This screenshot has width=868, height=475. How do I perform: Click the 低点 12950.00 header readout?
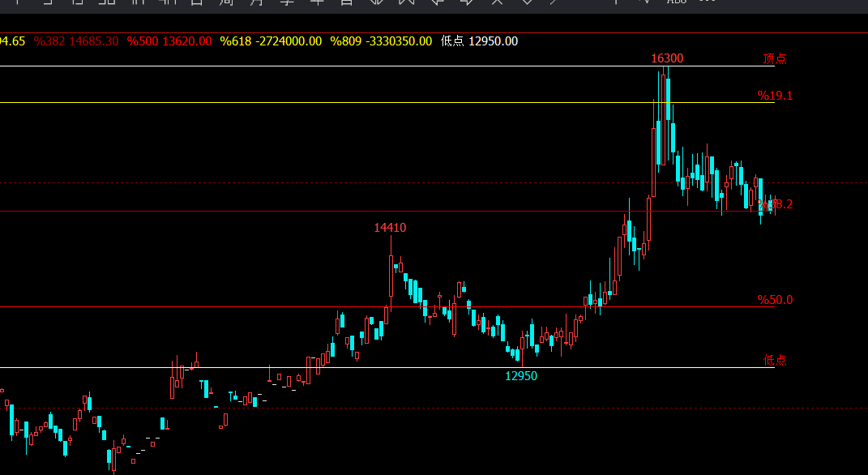tap(480, 41)
